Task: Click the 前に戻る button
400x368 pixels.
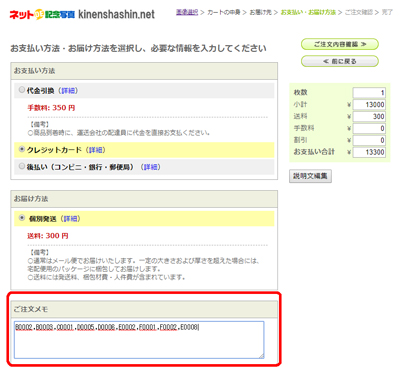Action: (340, 61)
